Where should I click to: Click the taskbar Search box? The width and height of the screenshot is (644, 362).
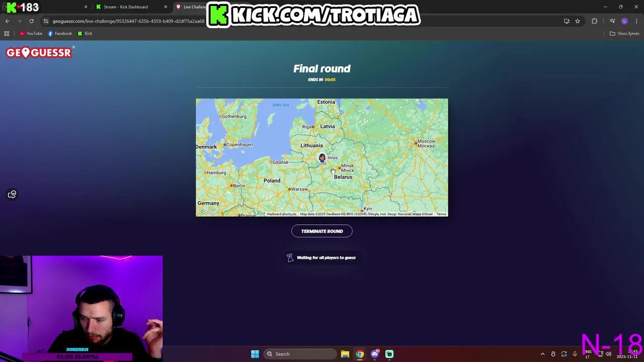point(300,354)
